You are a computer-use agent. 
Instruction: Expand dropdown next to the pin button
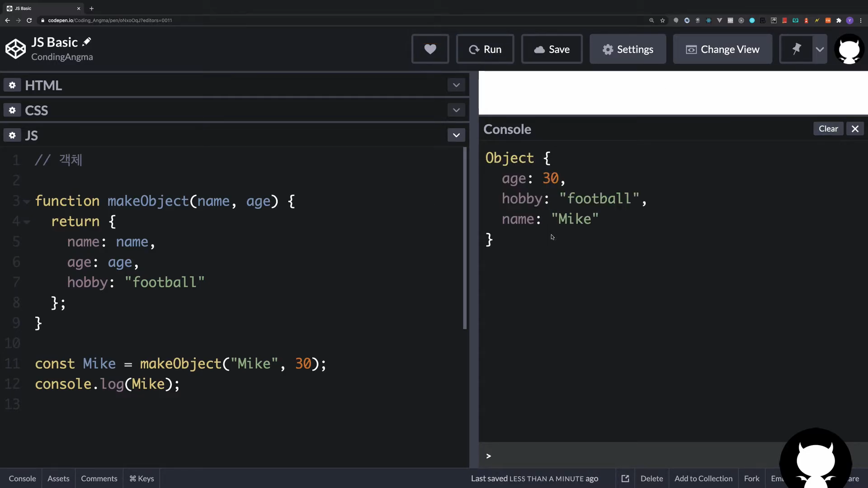click(820, 49)
